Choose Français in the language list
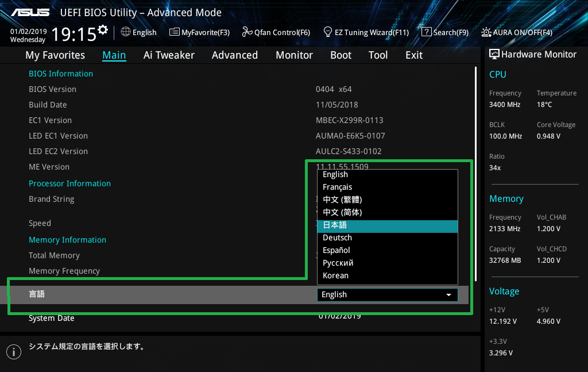Viewport: 588px width, 372px height. coord(388,187)
